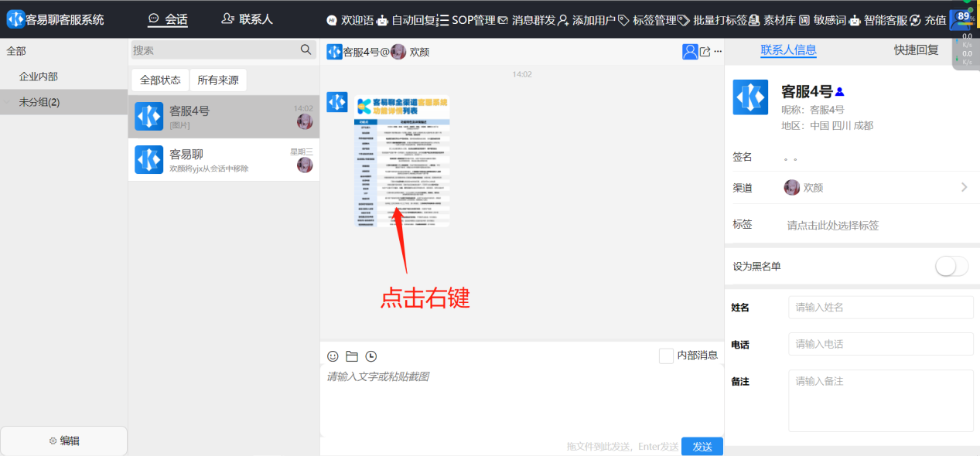Screen dimensions: 980x456
Task: Click the 姓名 input field
Action: pyautogui.click(x=881, y=308)
